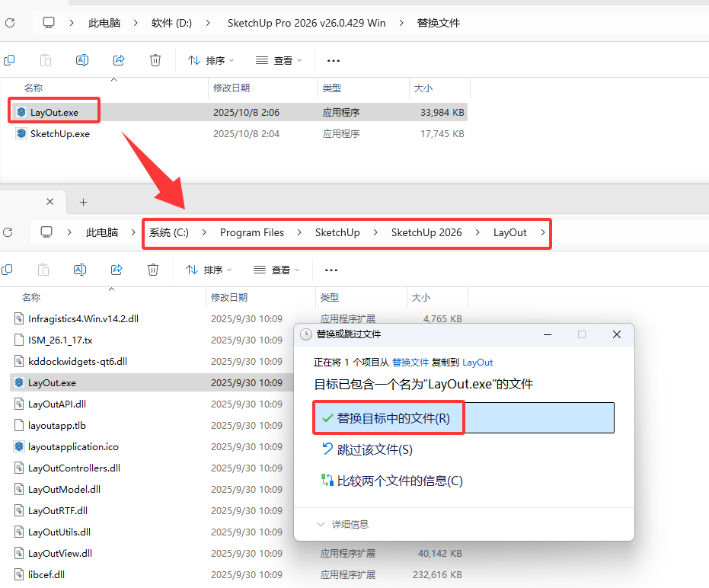Viewport: 709px width, 588px height.
Task: Select the layoutapplication.ico file
Action: tap(73, 447)
